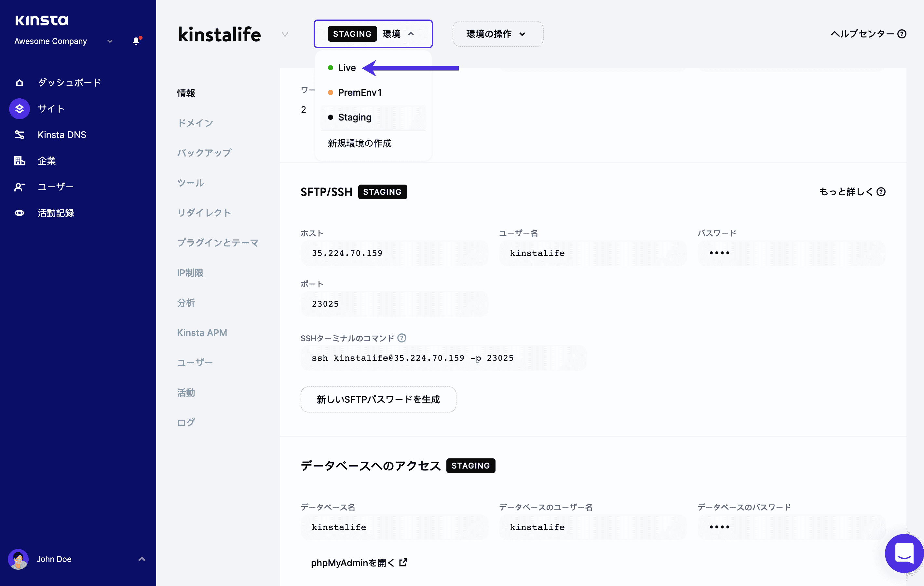
Task: Open the 環境の操作 dropdown
Action: click(498, 34)
